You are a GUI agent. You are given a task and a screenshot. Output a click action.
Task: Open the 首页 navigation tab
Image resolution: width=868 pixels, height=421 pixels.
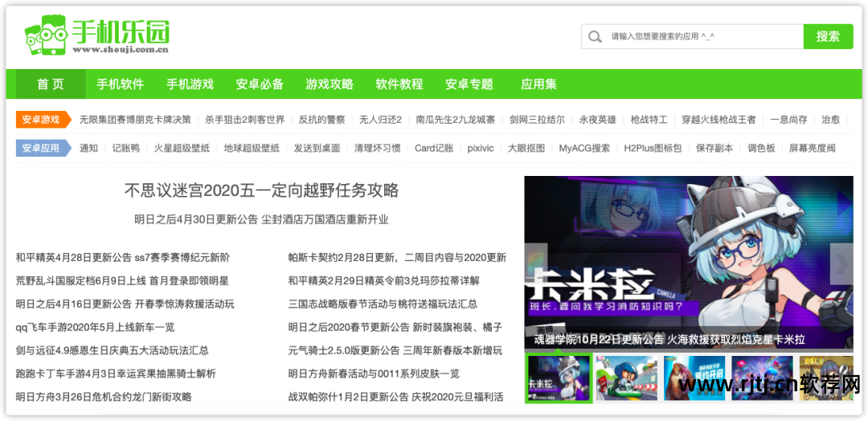pos(51,84)
